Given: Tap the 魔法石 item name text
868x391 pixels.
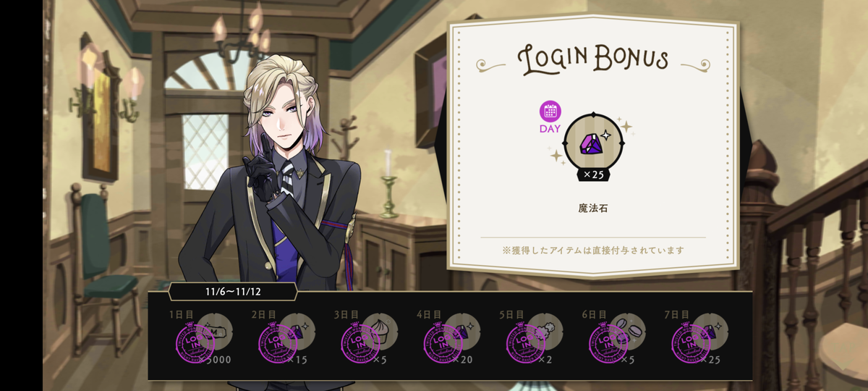Looking at the screenshot, I should click(x=592, y=209).
